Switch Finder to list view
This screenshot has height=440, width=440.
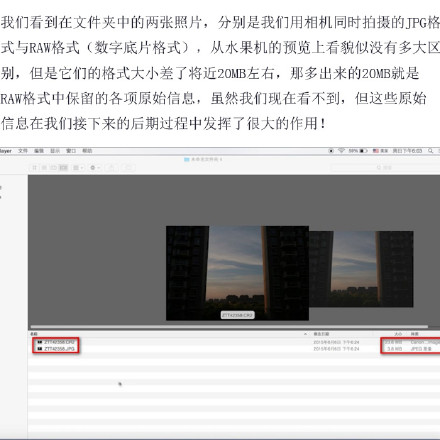point(44,168)
